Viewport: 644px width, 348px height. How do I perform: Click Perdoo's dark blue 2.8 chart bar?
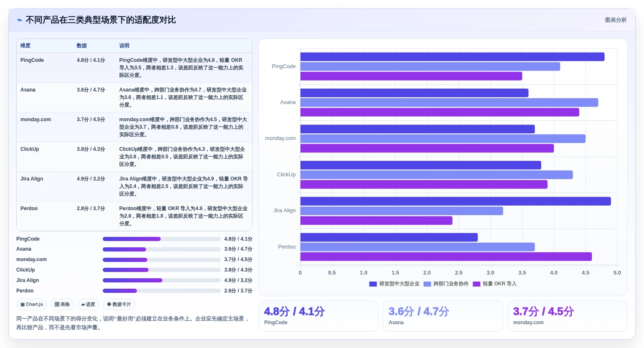389,237
